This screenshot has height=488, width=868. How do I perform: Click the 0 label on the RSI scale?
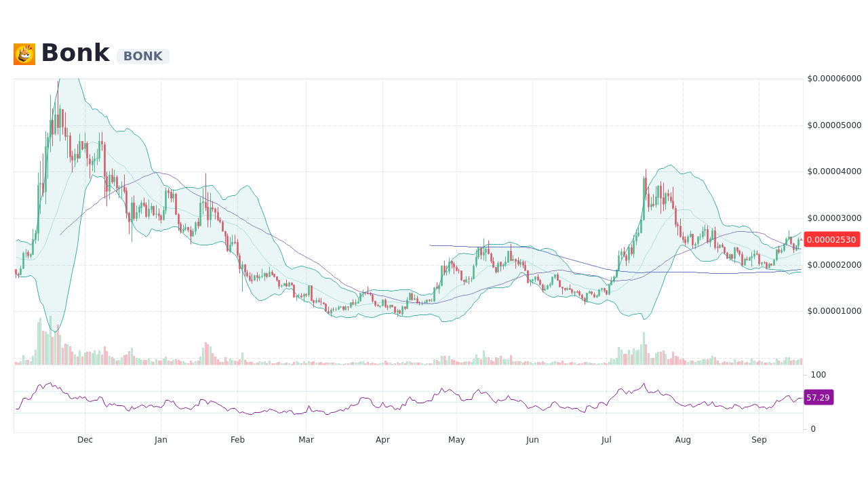pos(812,428)
